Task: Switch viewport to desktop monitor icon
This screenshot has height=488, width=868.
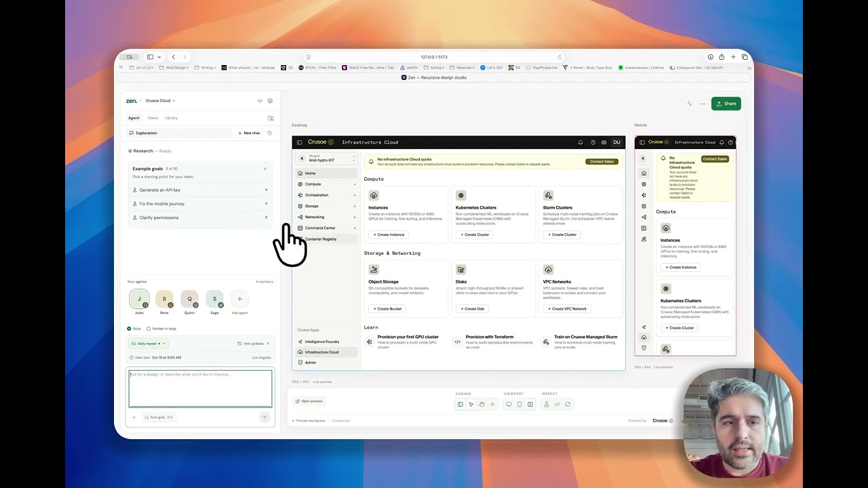Action: coord(509,404)
